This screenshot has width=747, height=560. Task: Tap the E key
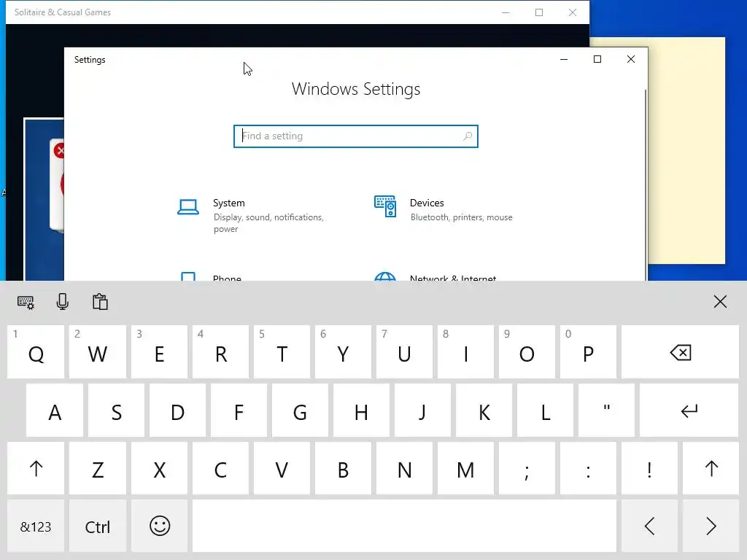(160, 352)
